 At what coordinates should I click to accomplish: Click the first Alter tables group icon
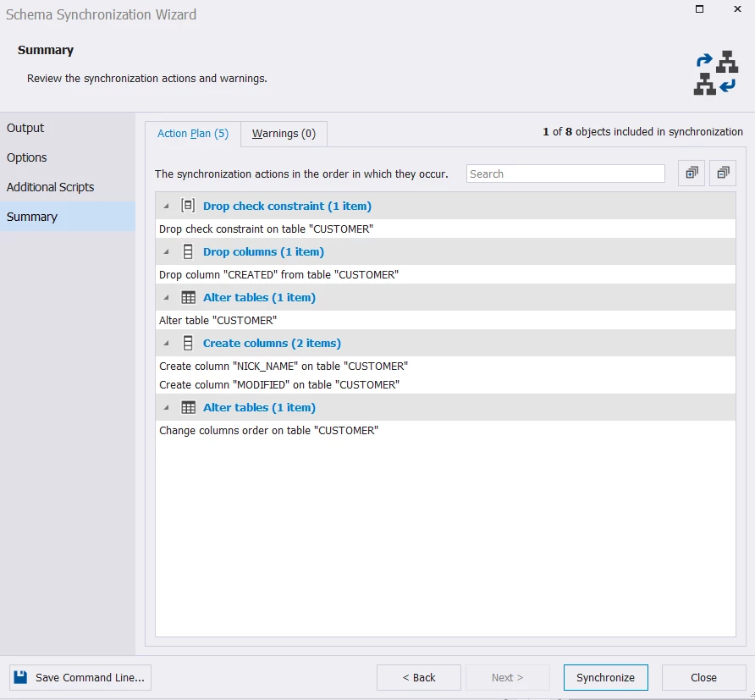188,297
